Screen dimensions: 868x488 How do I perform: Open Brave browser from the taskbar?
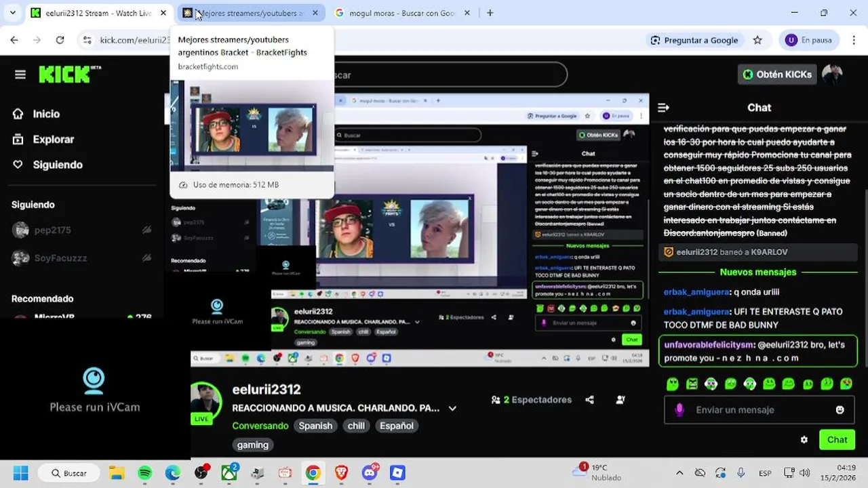pyautogui.click(x=341, y=473)
